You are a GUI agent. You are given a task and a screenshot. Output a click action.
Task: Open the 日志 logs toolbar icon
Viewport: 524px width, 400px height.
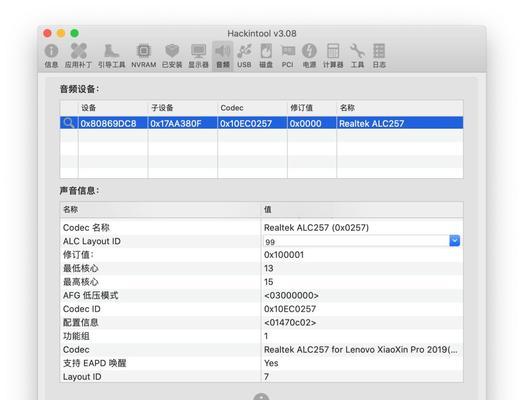click(x=379, y=55)
